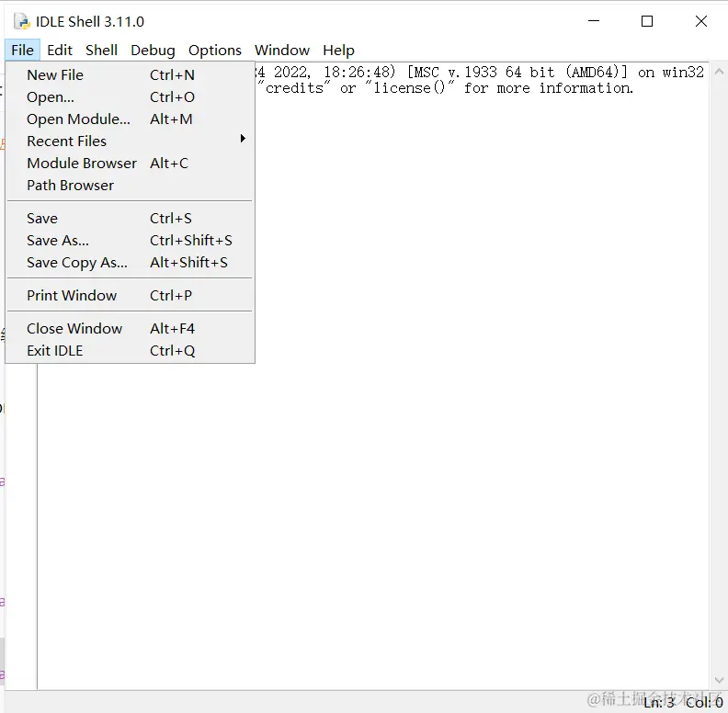Screen dimensions: 728x713
Task: Open the Shell menu
Action: pyautogui.click(x=101, y=50)
